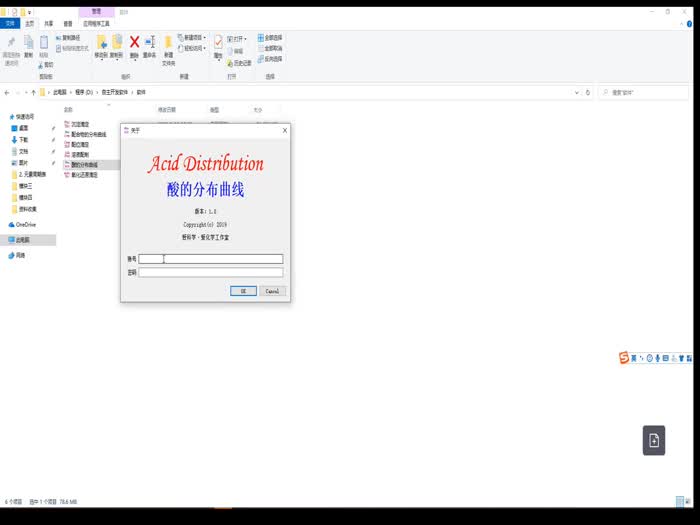
Task: Open OneDrive in the navigation pane
Action: click(x=25, y=225)
